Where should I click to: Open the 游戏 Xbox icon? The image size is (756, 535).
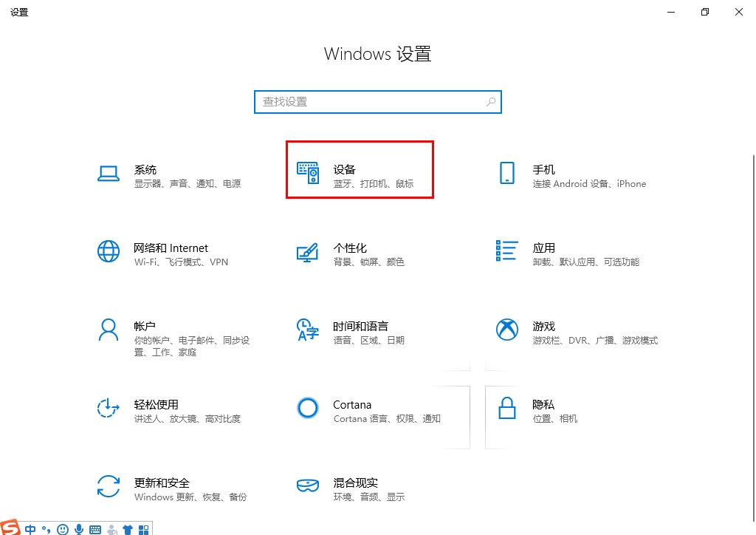(506, 330)
